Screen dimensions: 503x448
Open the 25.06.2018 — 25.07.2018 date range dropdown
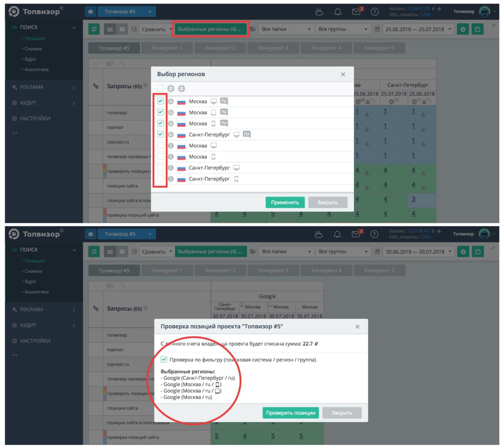pos(418,29)
